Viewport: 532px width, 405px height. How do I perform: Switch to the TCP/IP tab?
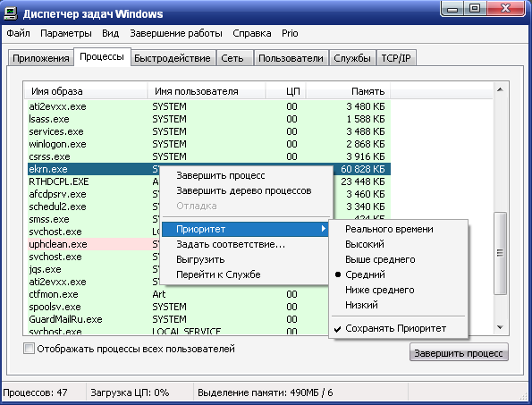click(x=396, y=58)
